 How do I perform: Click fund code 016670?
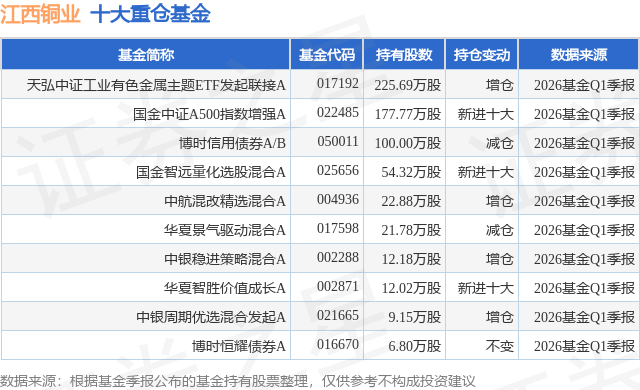[338, 344]
